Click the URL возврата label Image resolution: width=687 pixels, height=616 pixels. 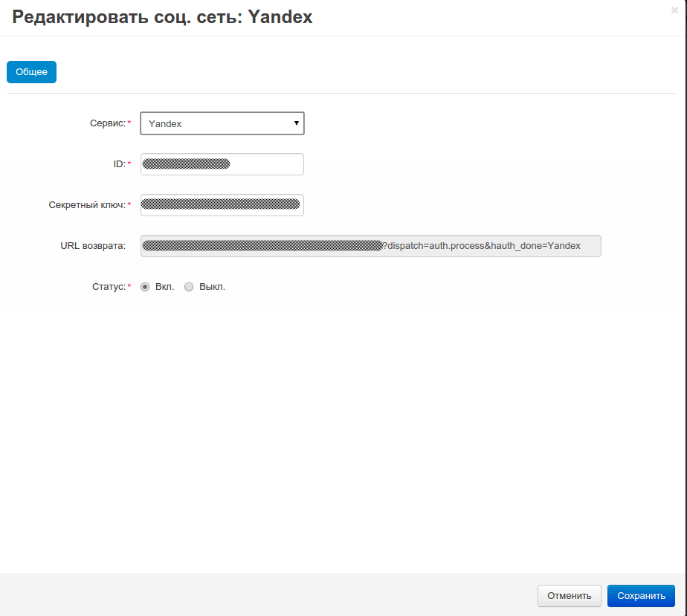click(x=93, y=246)
